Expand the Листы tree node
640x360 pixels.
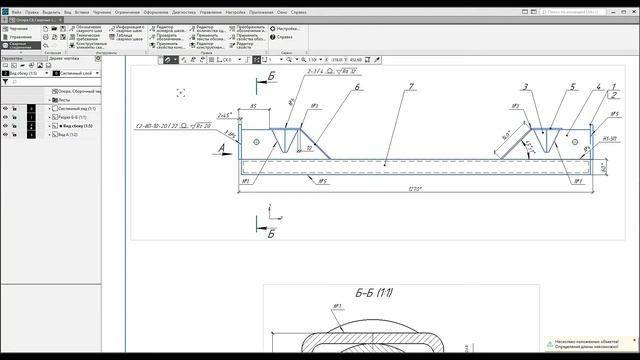pos(50,100)
